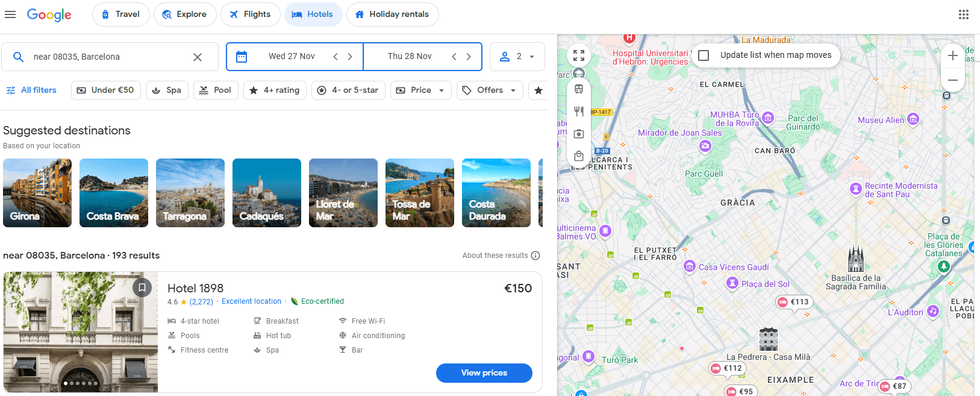Expand the Offers filter dropdown
Image resolution: width=980 pixels, height=396 pixels.
pyautogui.click(x=490, y=90)
